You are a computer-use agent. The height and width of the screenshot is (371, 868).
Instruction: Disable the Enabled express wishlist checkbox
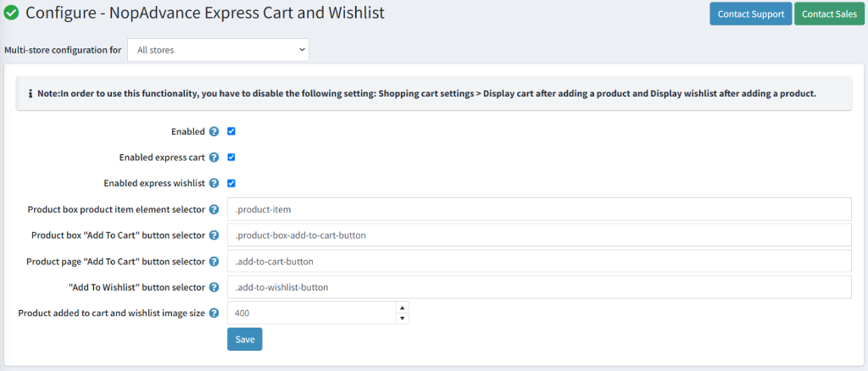pyautogui.click(x=231, y=183)
